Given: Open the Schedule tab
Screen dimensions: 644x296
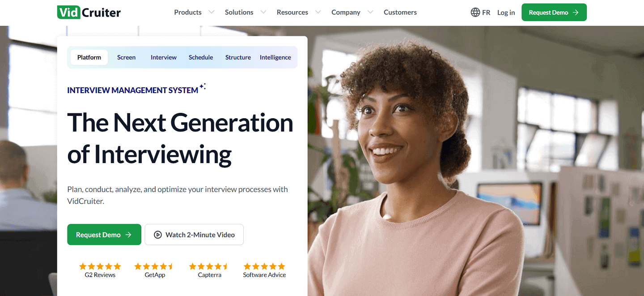Looking at the screenshot, I should pyautogui.click(x=201, y=57).
